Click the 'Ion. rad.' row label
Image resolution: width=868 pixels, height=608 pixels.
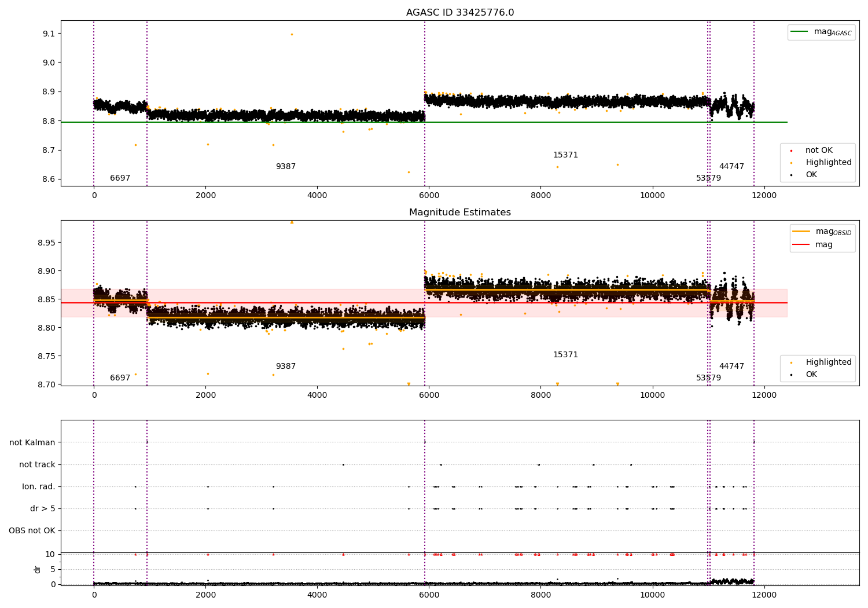tap(39, 487)
